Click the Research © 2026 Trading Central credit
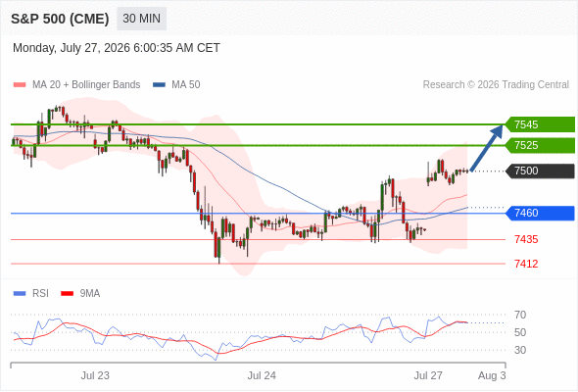The height and width of the screenshot is (392, 578). (x=496, y=85)
